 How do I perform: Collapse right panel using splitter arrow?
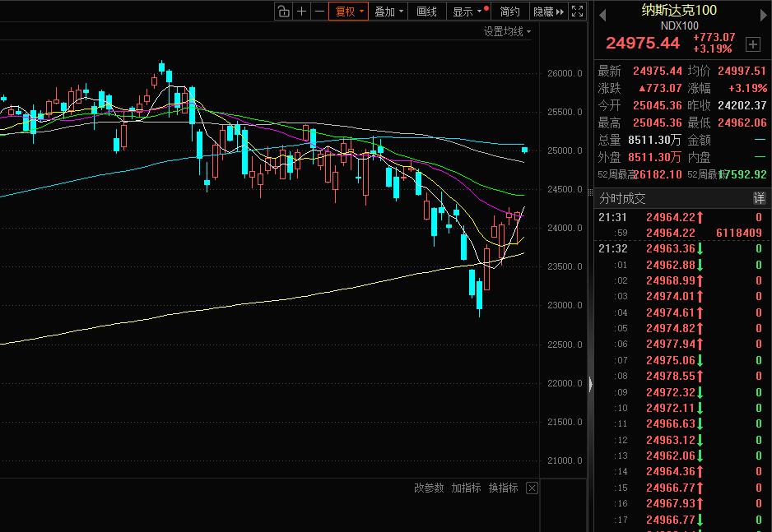pyautogui.click(x=590, y=384)
